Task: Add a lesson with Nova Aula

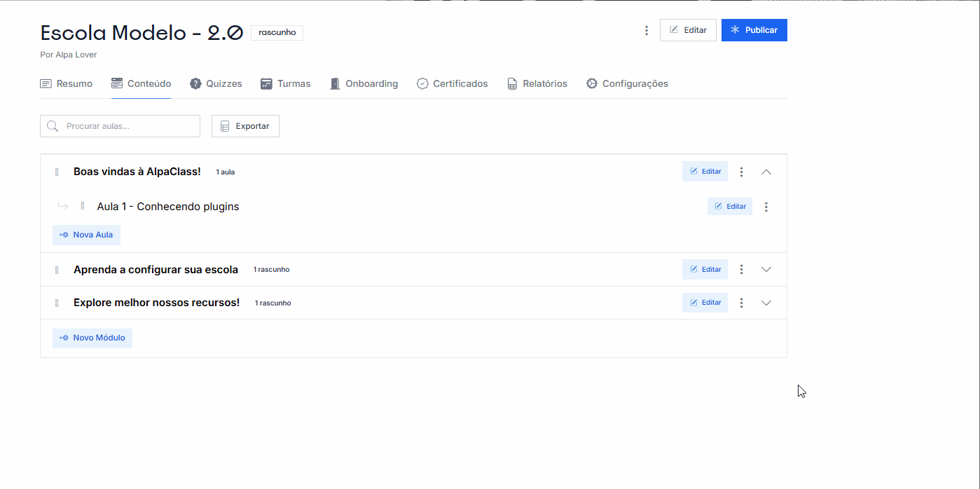Action: coord(86,235)
